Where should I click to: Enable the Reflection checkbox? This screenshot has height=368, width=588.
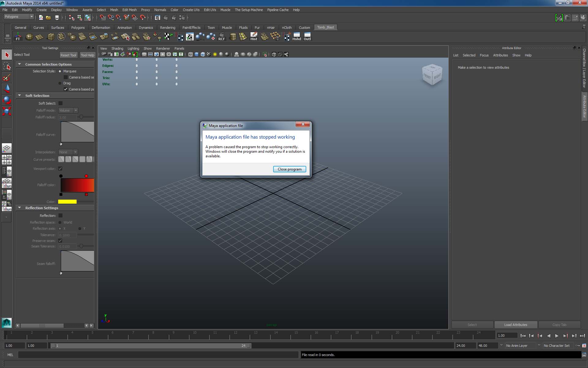click(60, 216)
